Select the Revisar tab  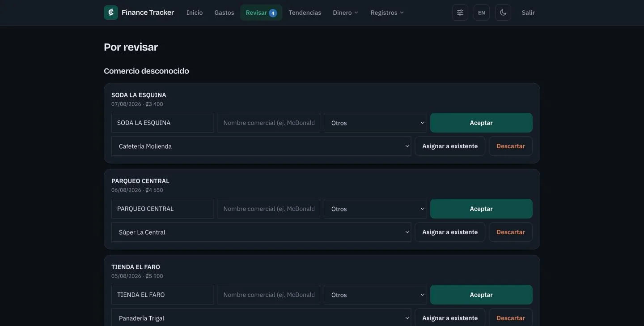[x=261, y=13]
